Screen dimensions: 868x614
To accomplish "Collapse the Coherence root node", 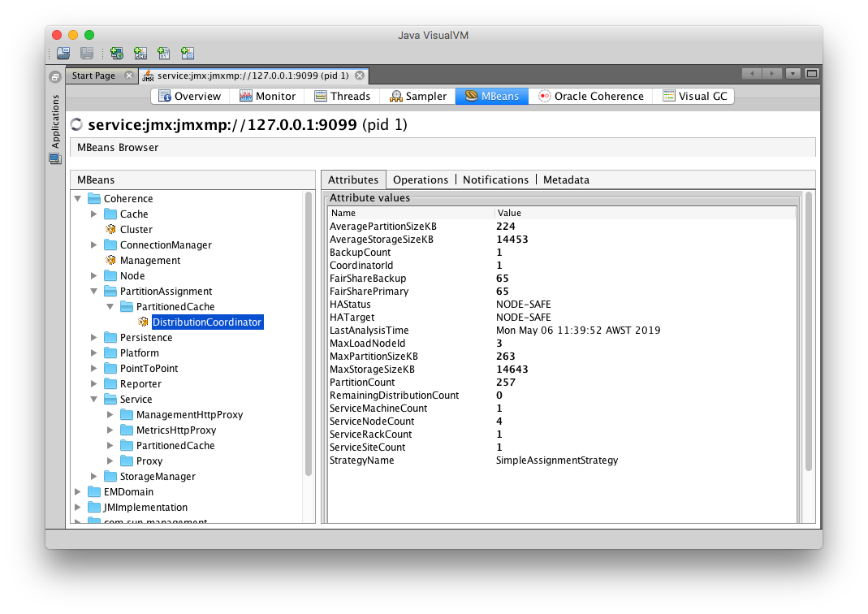I will tap(78, 198).
